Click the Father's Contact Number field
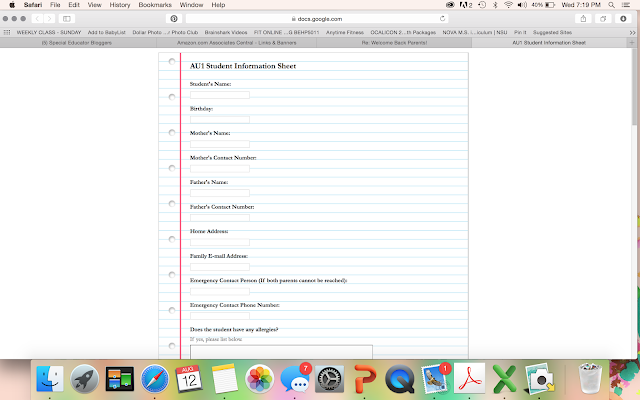This screenshot has height=400, width=640. coord(220,218)
